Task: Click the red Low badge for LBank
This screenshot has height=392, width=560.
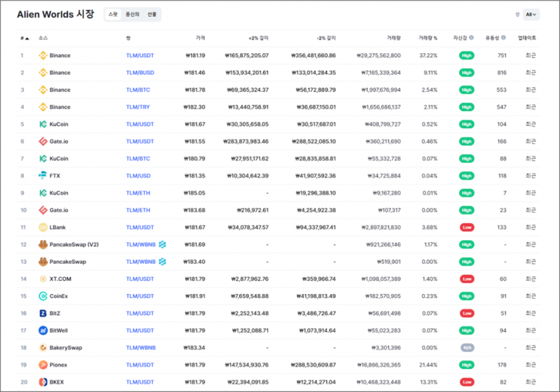Action: point(467,227)
